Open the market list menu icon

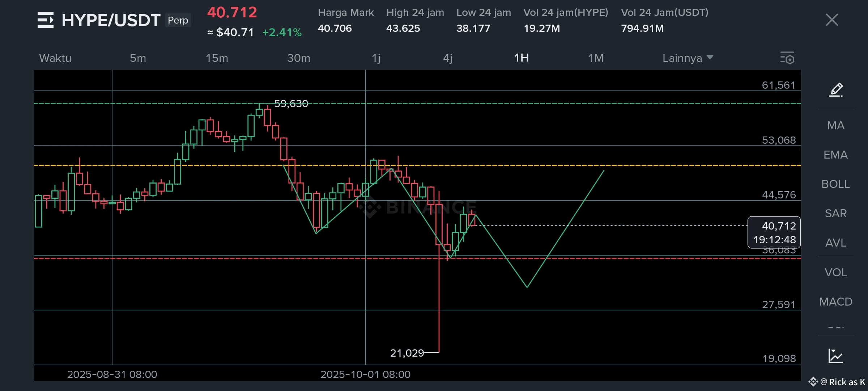[x=46, y=20]
